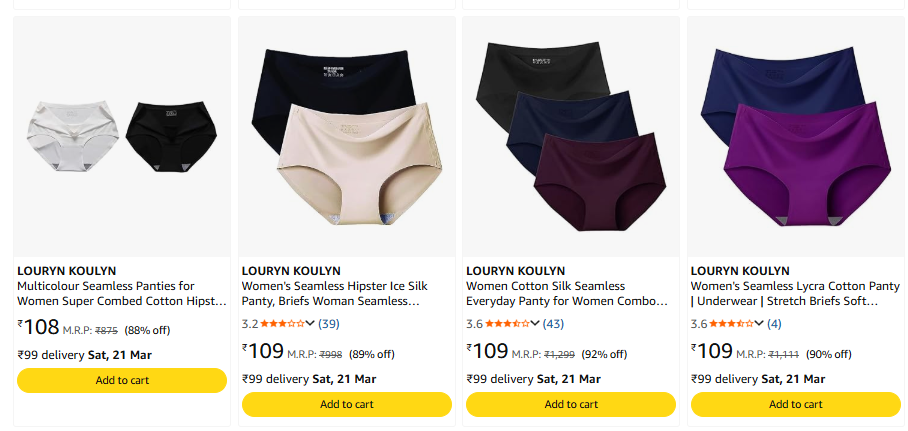The image size is (908, 431).
Task: Open Women's Seamless Lycra Cotton Panty title
Action: click(795, 293)
